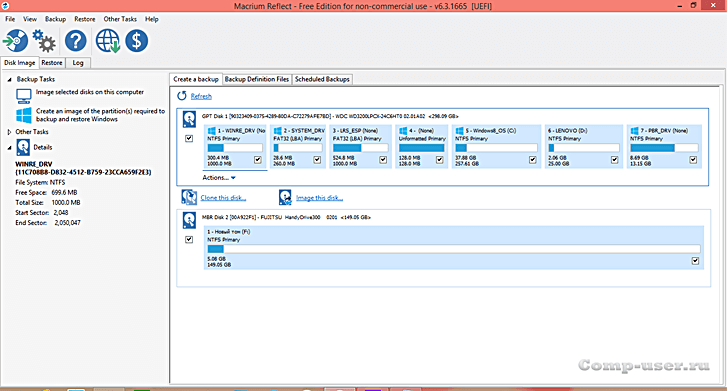Click the MBR Disk 2 FUJITSU header text
This screenshot has height=391, width=728.
(286, 217)
